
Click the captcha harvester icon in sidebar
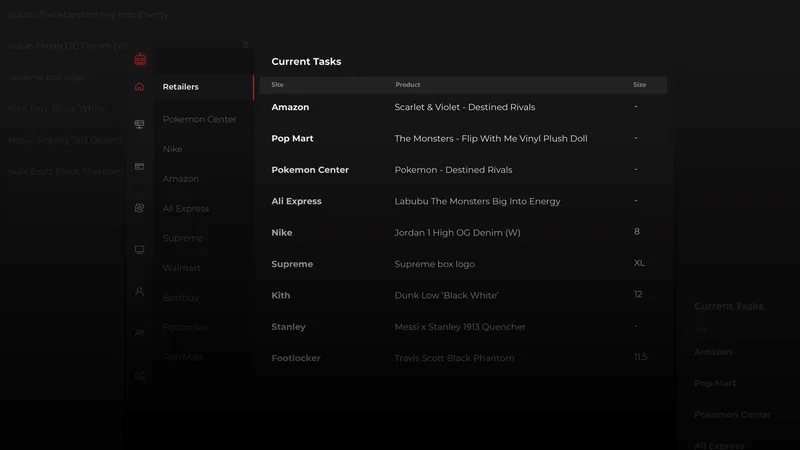click(139, 208)
